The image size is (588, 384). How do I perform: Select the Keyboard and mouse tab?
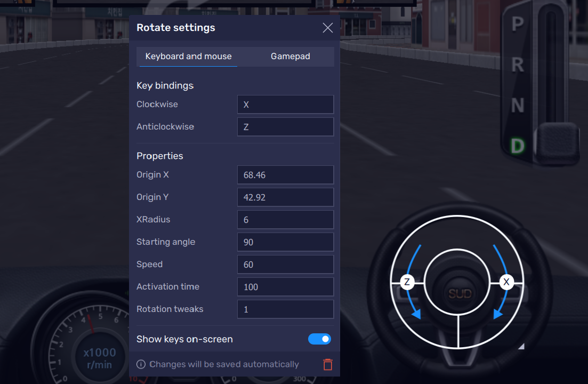[188, 56]
